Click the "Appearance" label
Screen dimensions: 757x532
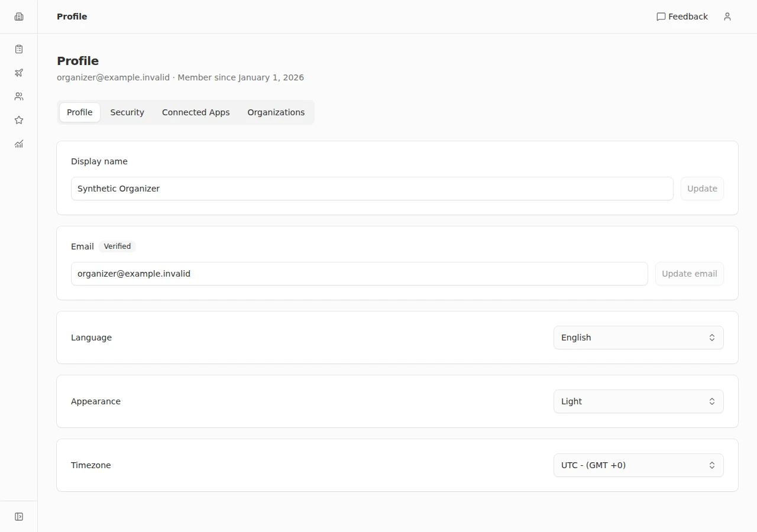(x=96, y=401)
